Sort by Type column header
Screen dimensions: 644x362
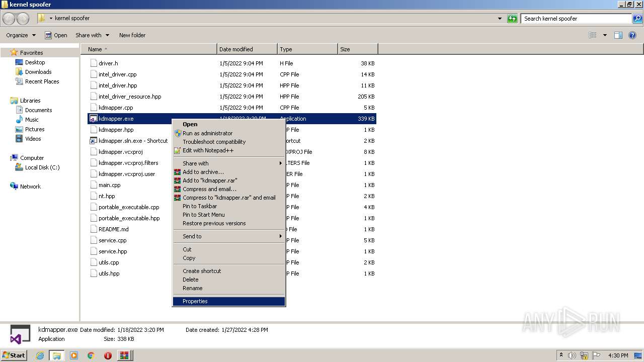point(307,49)
